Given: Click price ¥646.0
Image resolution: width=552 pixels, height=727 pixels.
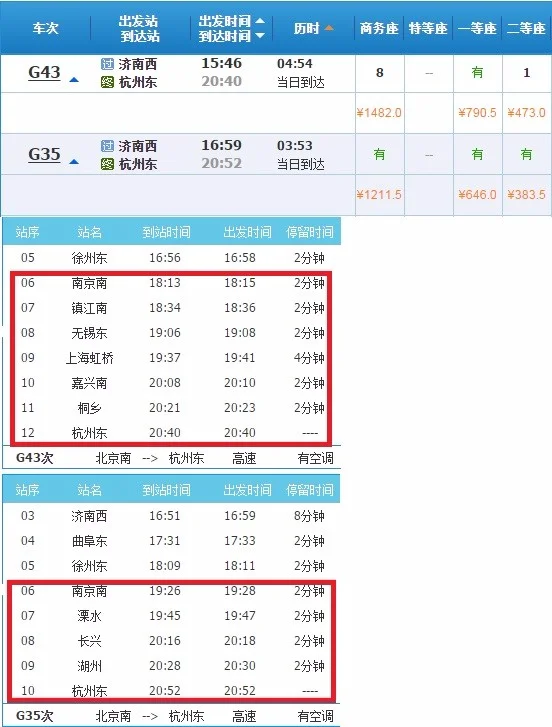Looking at the screenshot, I should coord(477,195).
